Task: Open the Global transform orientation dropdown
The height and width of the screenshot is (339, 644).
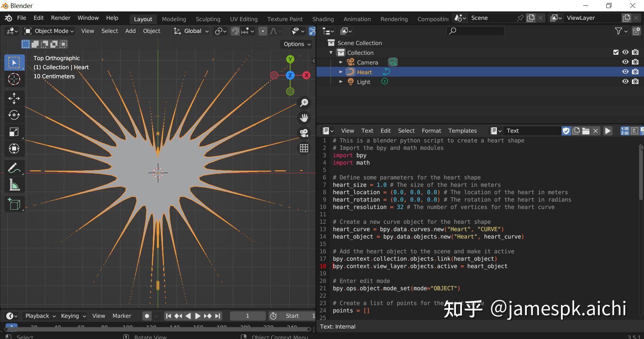Action: (x=191, y=31)
